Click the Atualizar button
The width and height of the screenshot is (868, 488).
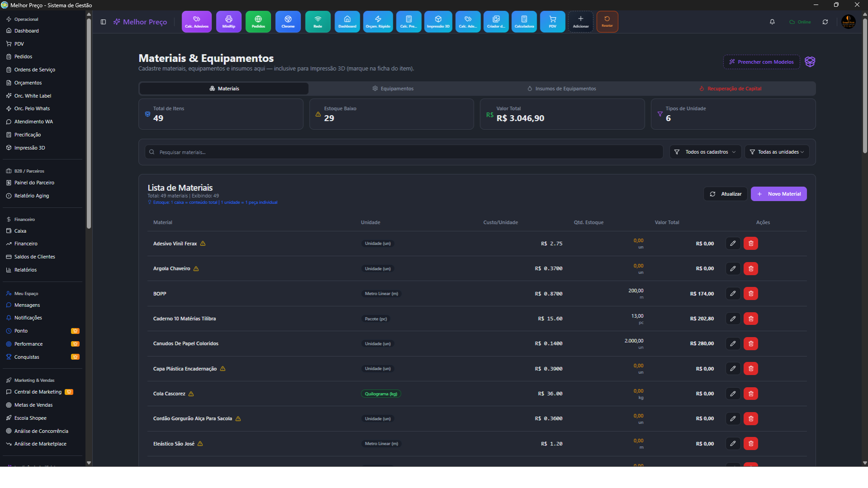point(726,194)
